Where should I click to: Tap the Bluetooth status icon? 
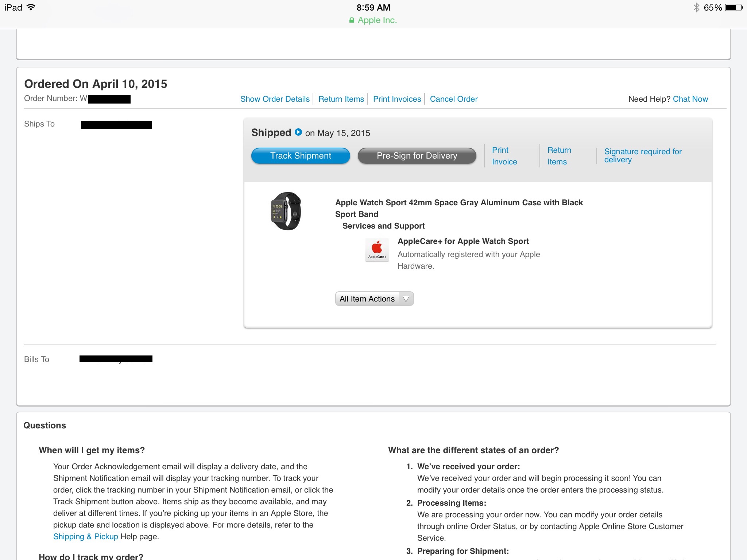pos(696,7)
